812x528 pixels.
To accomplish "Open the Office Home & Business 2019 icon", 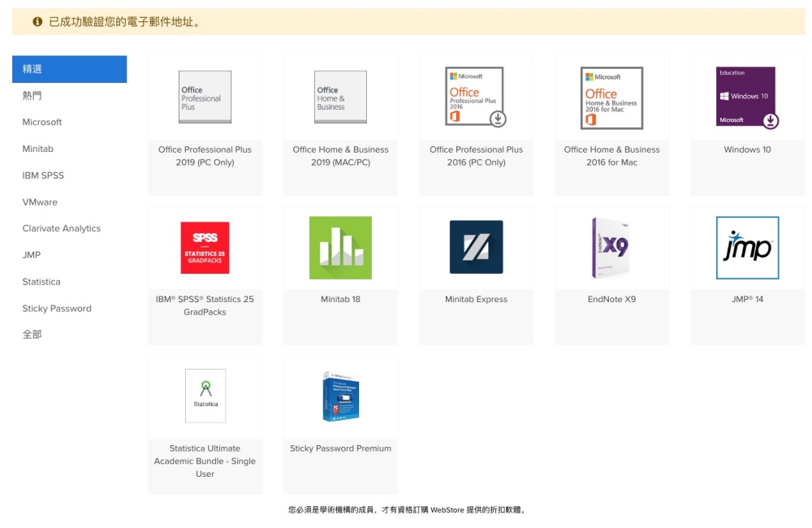I will click(340, 97).
